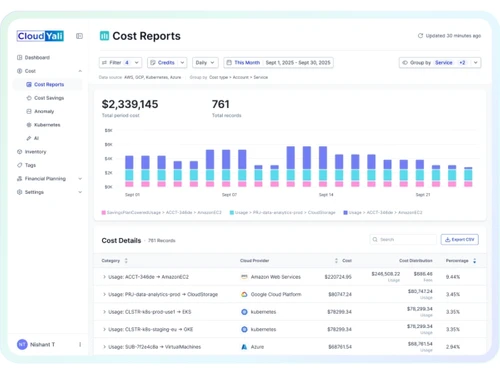Click the Cost sidebar icon

19,71
